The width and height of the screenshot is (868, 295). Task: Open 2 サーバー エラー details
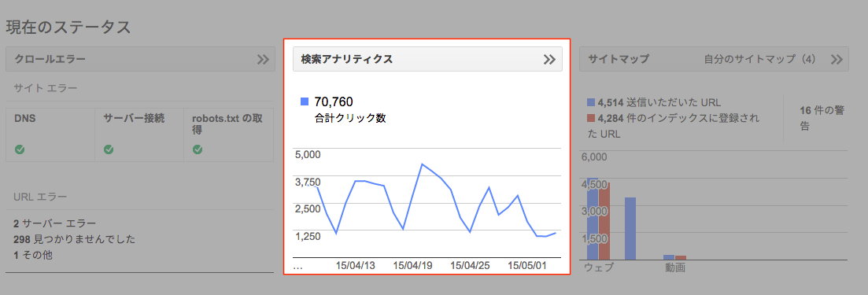(x=55, y=223)
